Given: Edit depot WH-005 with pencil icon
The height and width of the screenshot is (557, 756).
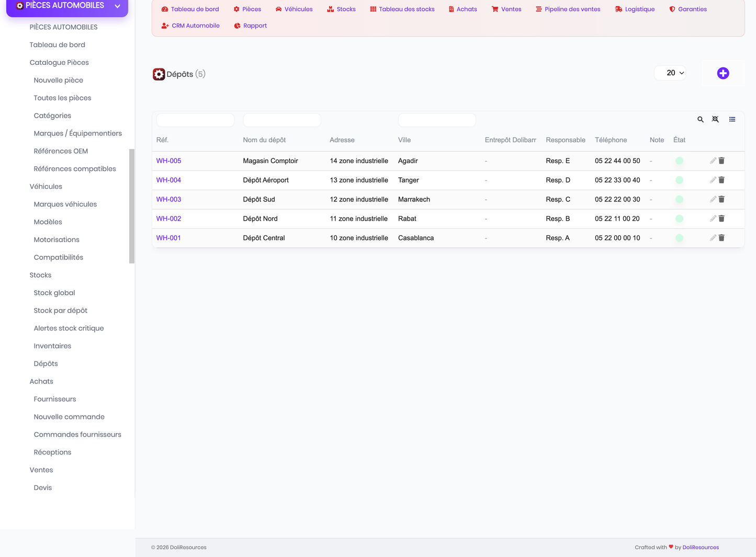Looking at the screenshot, I should [713, 161].
